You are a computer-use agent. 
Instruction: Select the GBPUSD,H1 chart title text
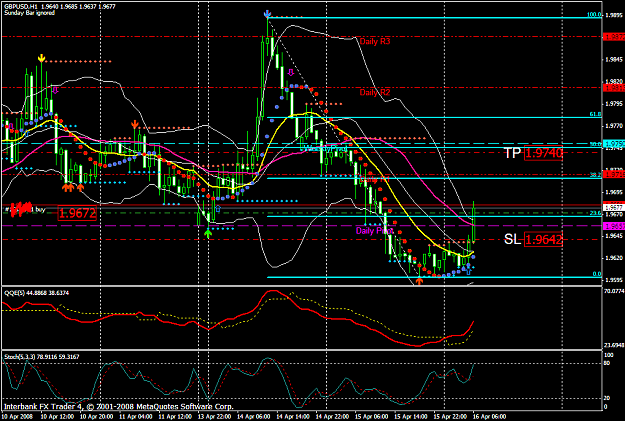60,6
